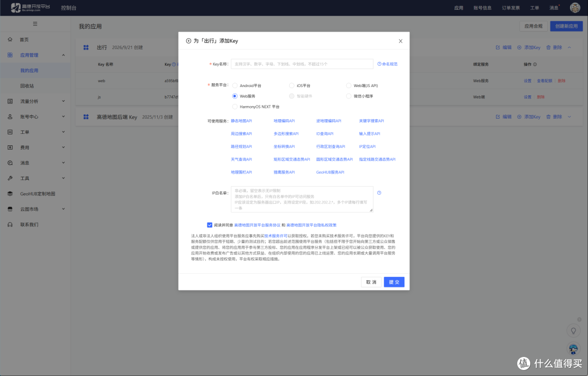The image size is (588, 376).
Task: Click the 高德开放平台 logo
Action: [x=30, y=8]
